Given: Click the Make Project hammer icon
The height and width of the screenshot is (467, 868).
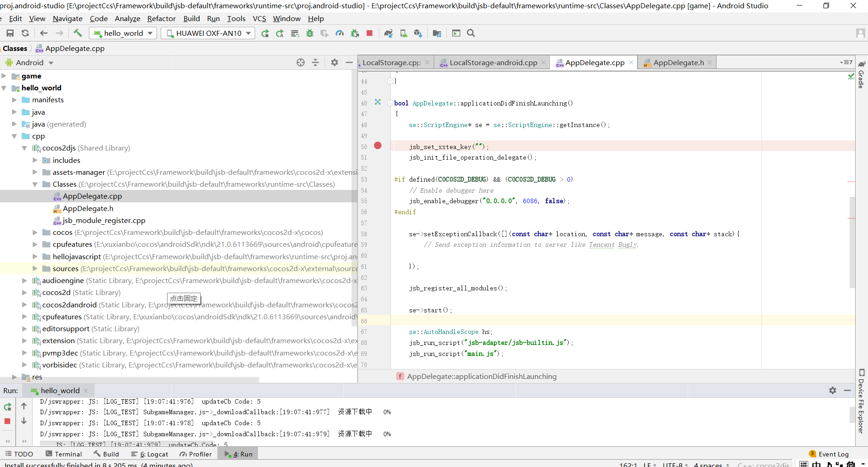Looking at the screenshot, I should point(78,33).
